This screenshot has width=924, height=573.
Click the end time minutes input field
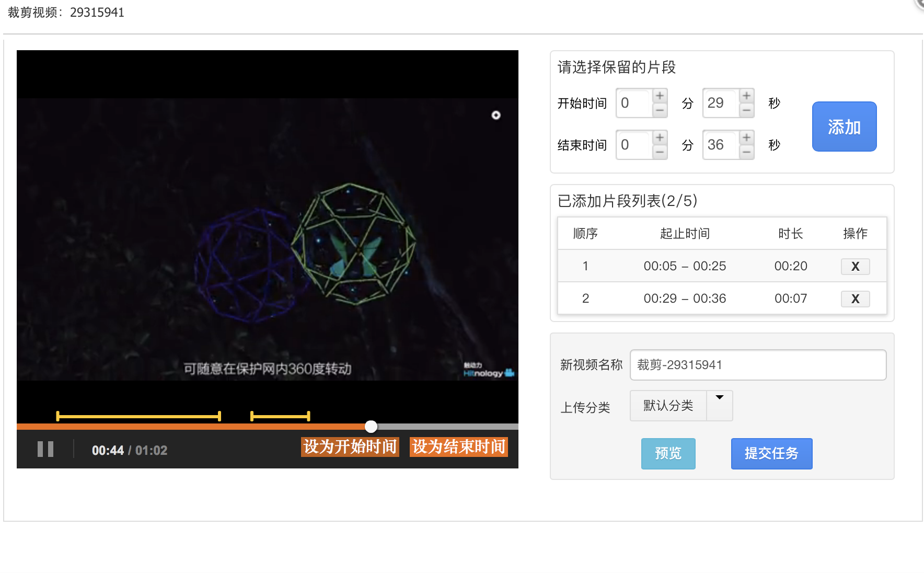tap(634, 145)
